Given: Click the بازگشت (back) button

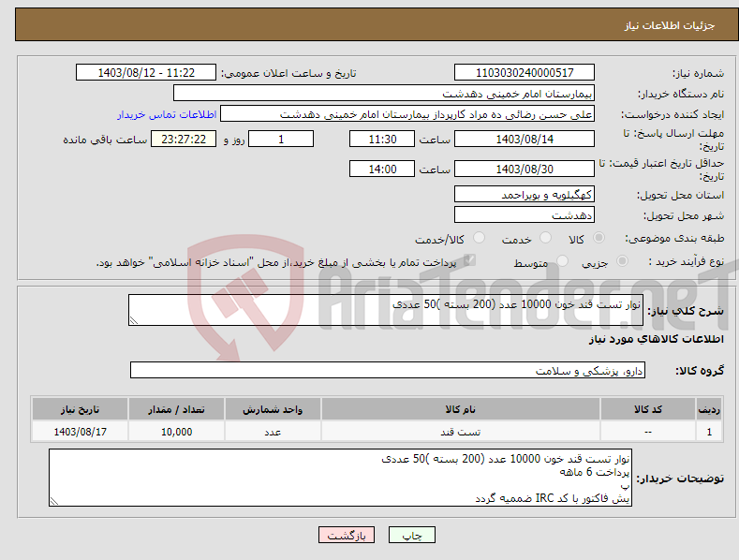Looking at the screenshot, I should [x=347, y=535].
